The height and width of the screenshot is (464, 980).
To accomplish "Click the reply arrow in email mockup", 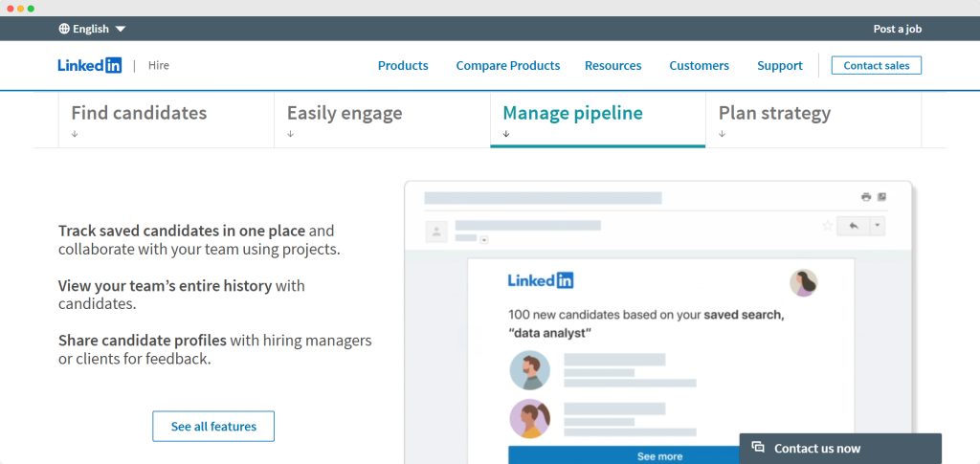I will tap(852, 226).
